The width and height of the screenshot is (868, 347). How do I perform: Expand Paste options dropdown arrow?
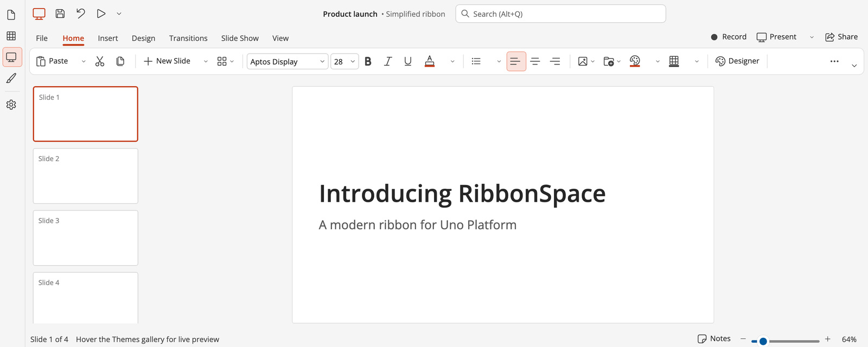84,62
